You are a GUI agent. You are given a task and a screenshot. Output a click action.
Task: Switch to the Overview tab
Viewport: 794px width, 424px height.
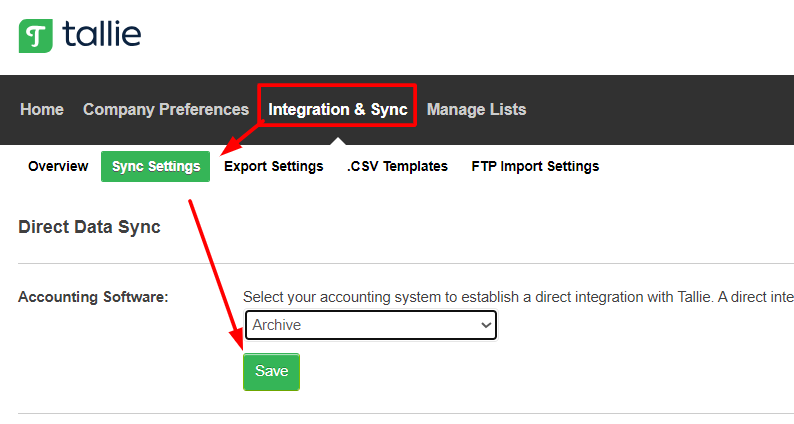pos(58,166)
